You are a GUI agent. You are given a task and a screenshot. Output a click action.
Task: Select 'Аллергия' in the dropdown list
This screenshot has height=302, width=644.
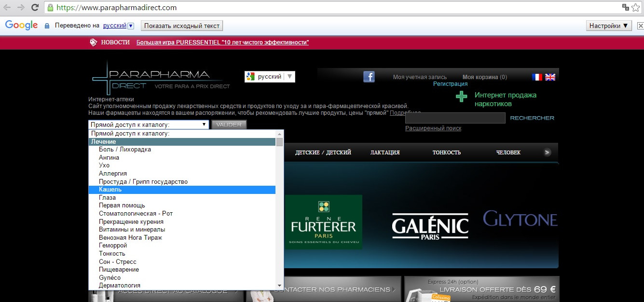click(182, 174)
